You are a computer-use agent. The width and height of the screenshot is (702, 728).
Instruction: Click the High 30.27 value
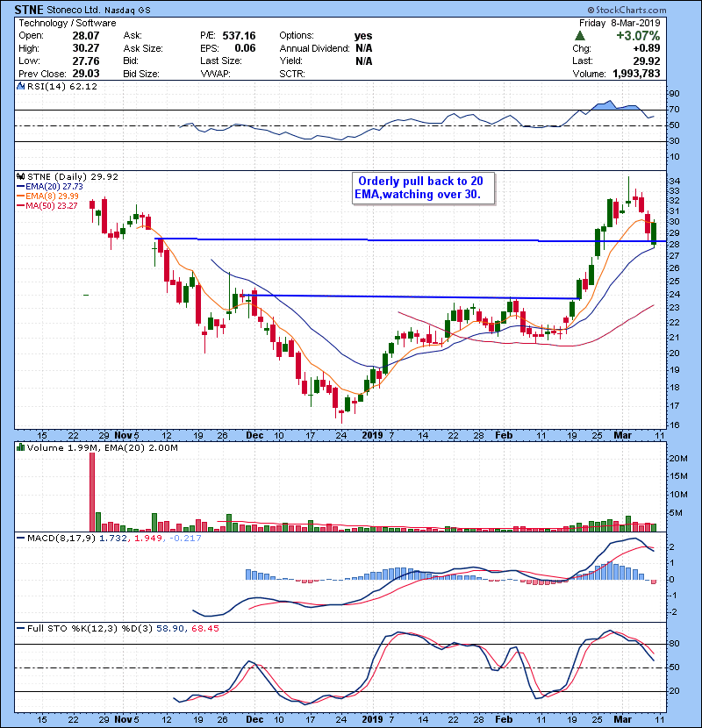[x=85, y=48]
